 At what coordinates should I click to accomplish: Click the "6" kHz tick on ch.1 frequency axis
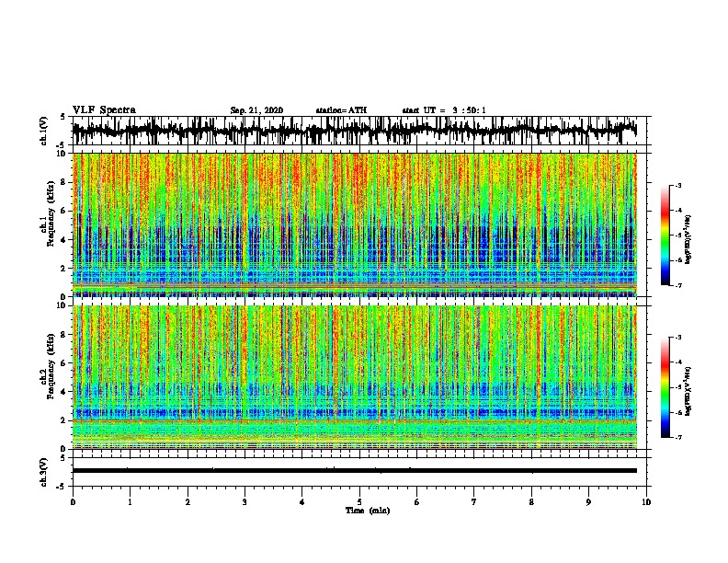click(x=64, y=212)
